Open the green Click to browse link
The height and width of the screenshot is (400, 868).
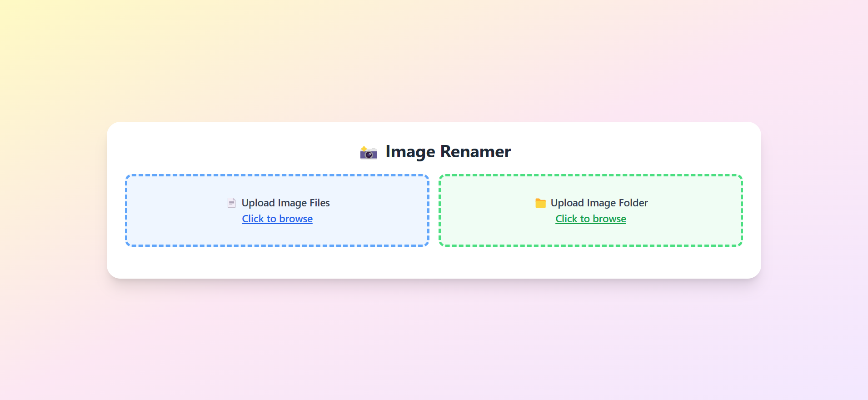coord(590,219)
